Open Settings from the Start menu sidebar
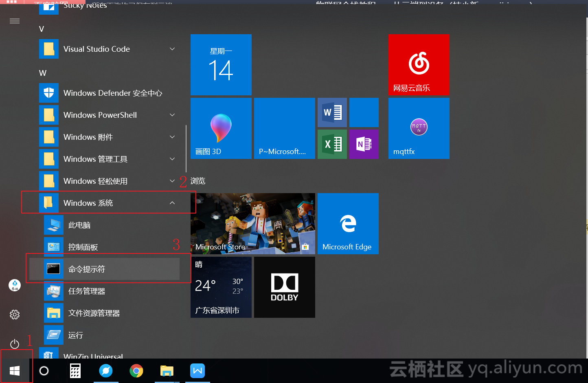 coord(15,314)
